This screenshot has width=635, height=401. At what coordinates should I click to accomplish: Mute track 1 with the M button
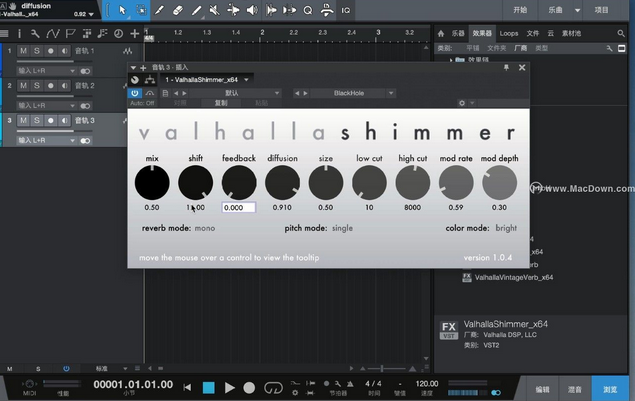23,51
